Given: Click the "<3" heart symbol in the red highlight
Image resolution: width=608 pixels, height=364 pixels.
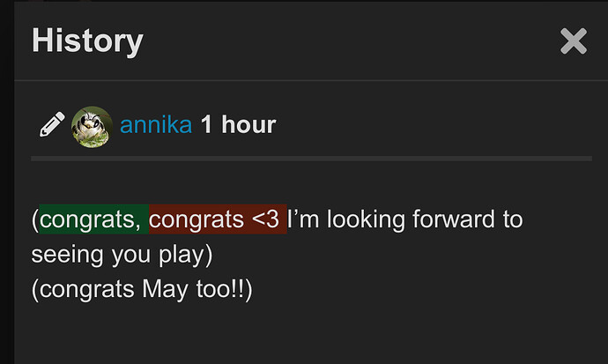Looking at the screenshot, I should (x=265, y=219).
